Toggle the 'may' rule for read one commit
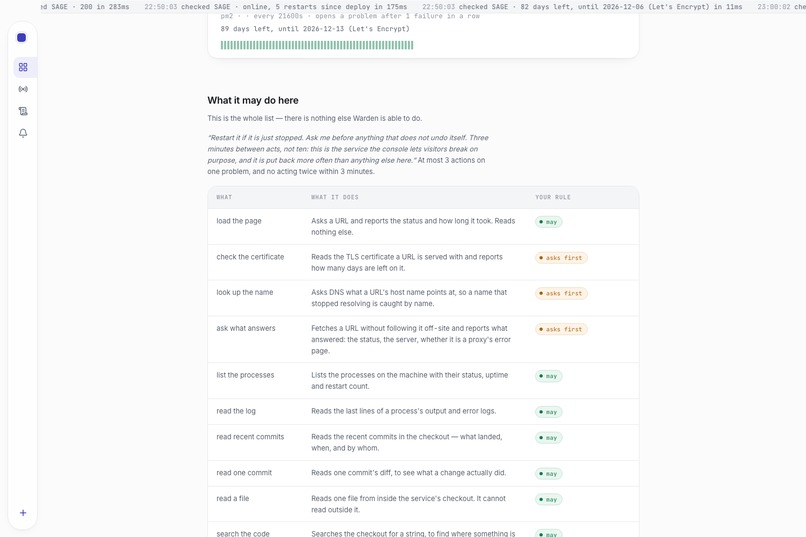 [548, 474]
